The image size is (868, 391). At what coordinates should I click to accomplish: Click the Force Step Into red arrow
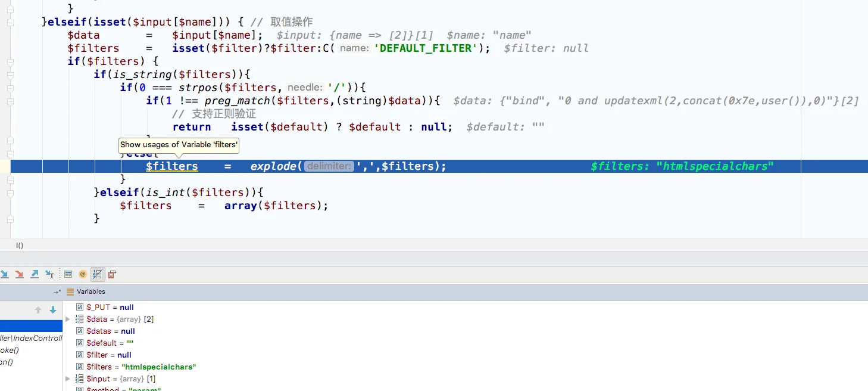pyautogui.click(x=19, y=274)
